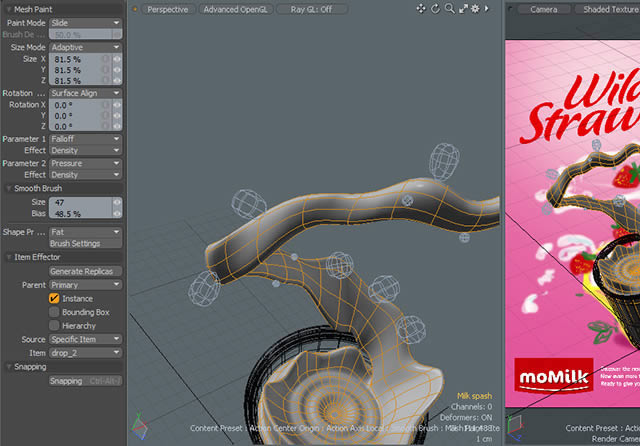Viewport: 640px width, 446px height.
Task: Click the 'Milk spash' label in Perspective viewport
Action: (474, 395)
